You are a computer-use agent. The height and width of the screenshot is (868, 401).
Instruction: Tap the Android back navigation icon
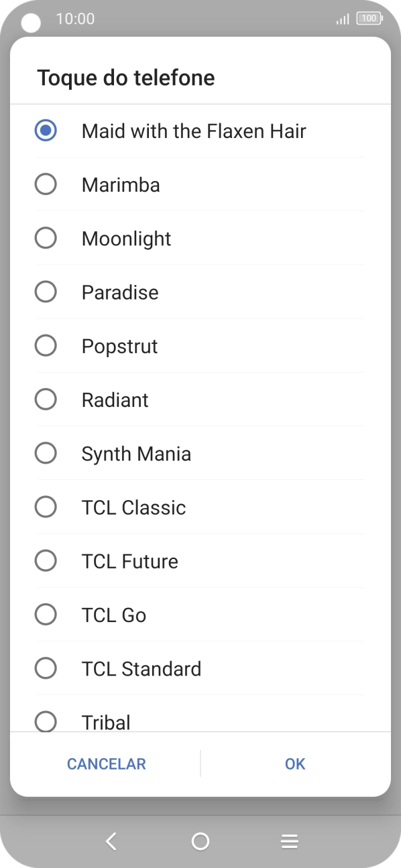111,841
